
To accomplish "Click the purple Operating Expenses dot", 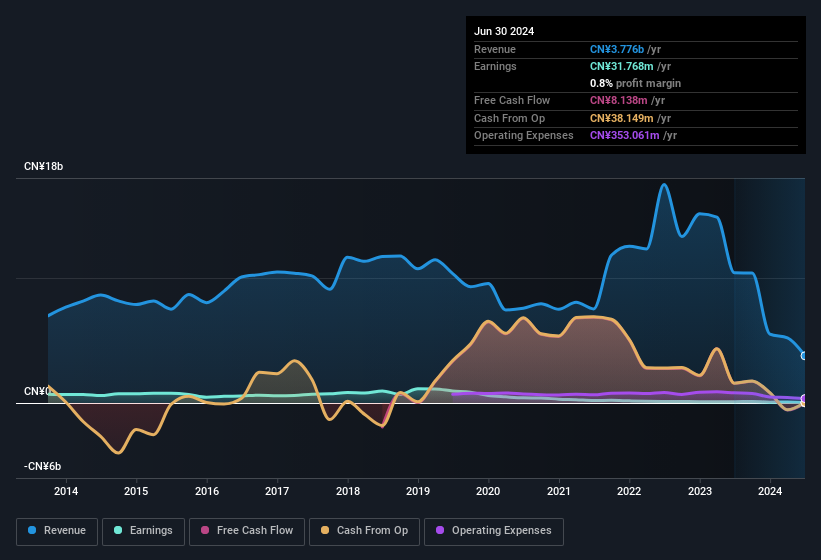I will point(440,531).
